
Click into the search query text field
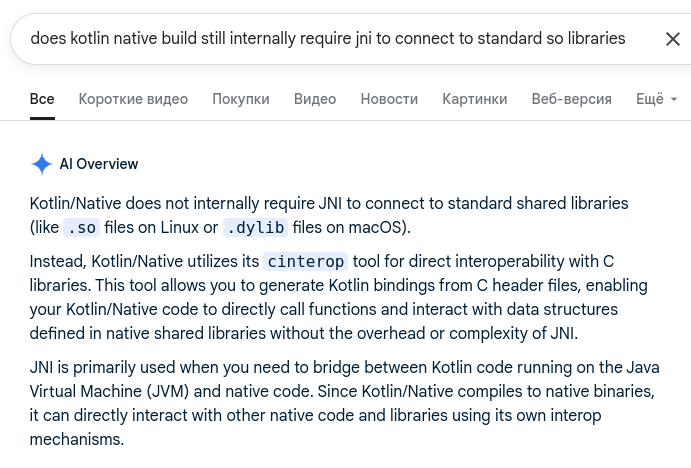coord(328,39)
